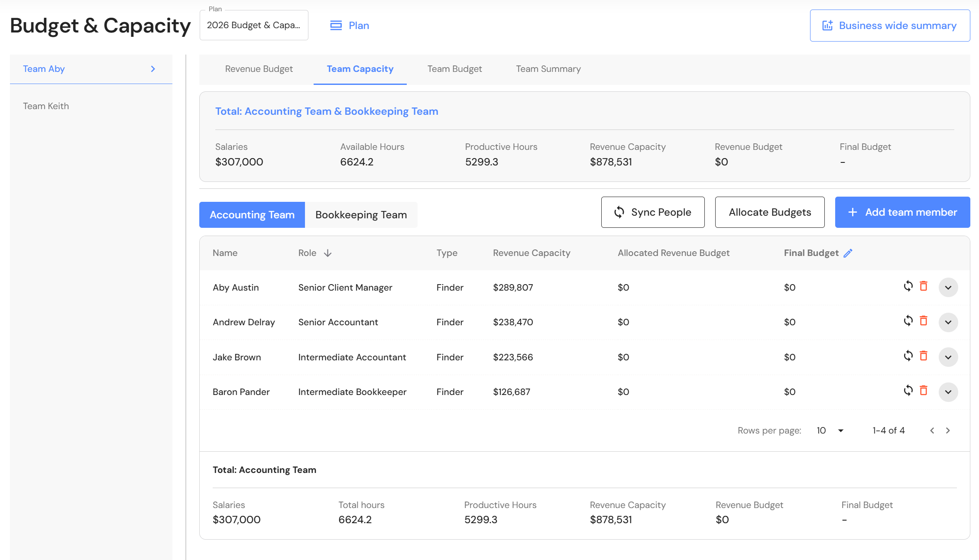Select the Accounting Team toggle
The width and height of the screenshot is (979, 560).
252,215
